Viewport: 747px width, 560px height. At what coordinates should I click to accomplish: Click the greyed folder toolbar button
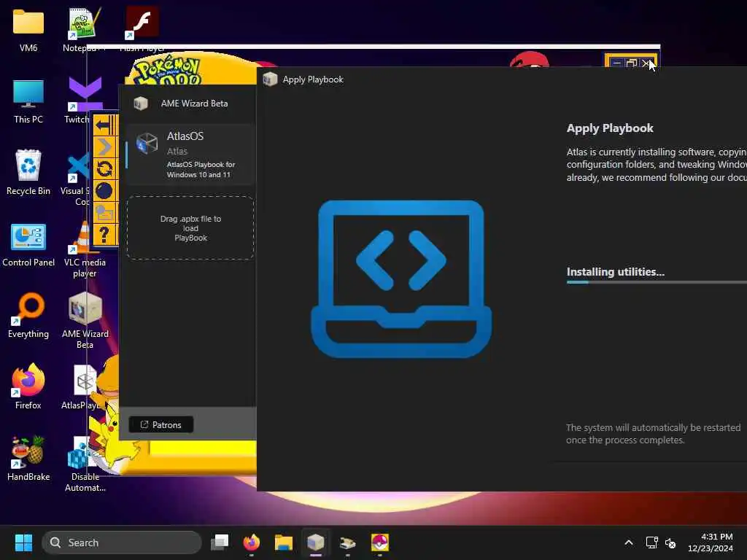coord(104,213)
